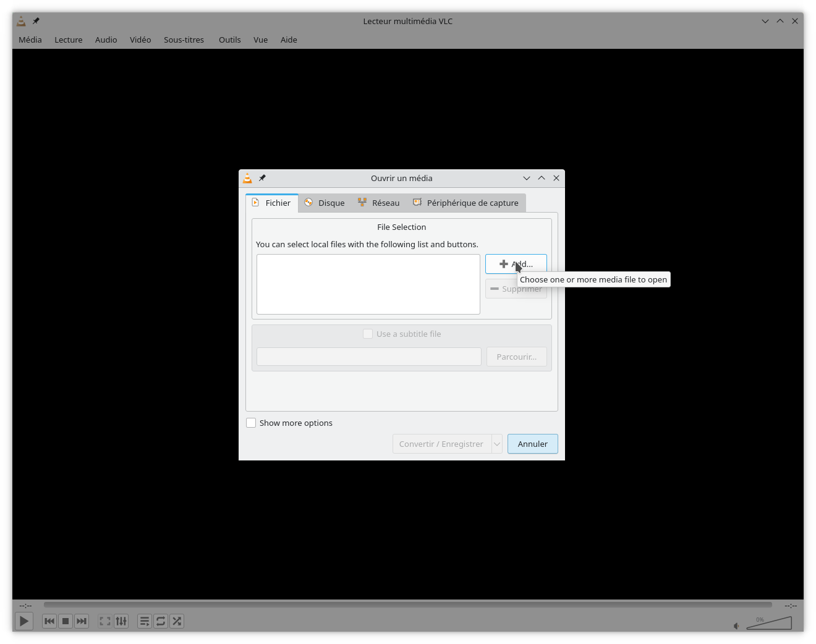Select the Périphérique de capture tab
The height and width of the screenshot is (644, 816).
coord(465,203)
